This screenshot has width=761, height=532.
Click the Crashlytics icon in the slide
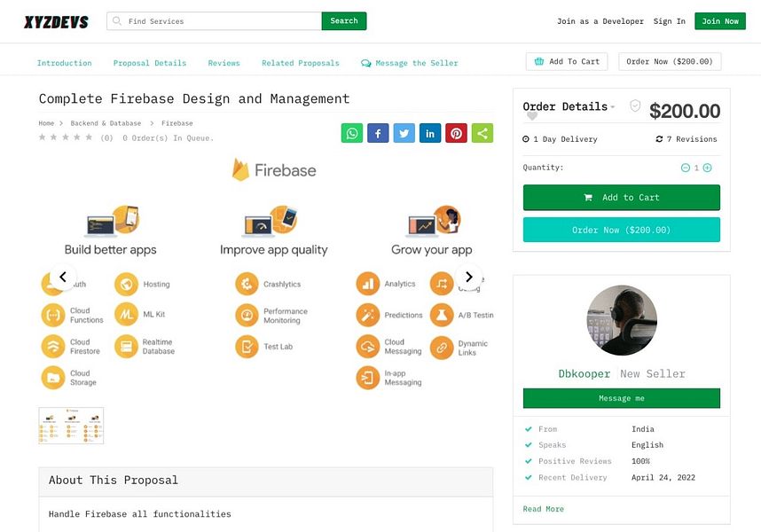[247, 285]
